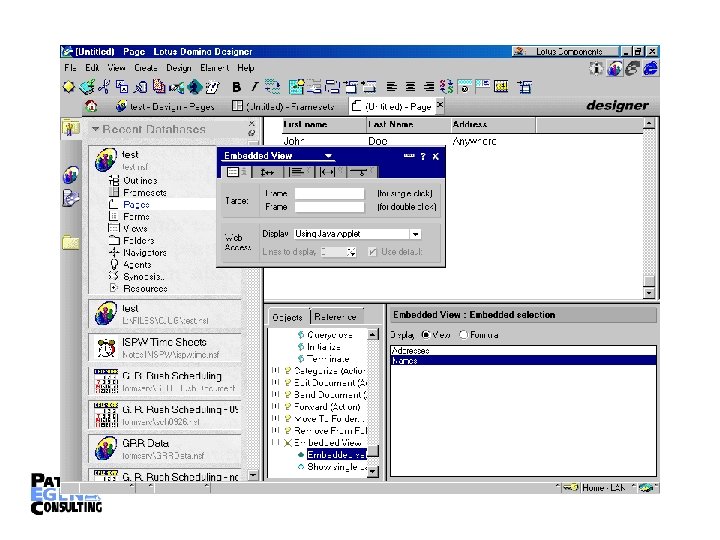
Task: Click the bookmark bar folder icon
Action: tap(71, 242)
